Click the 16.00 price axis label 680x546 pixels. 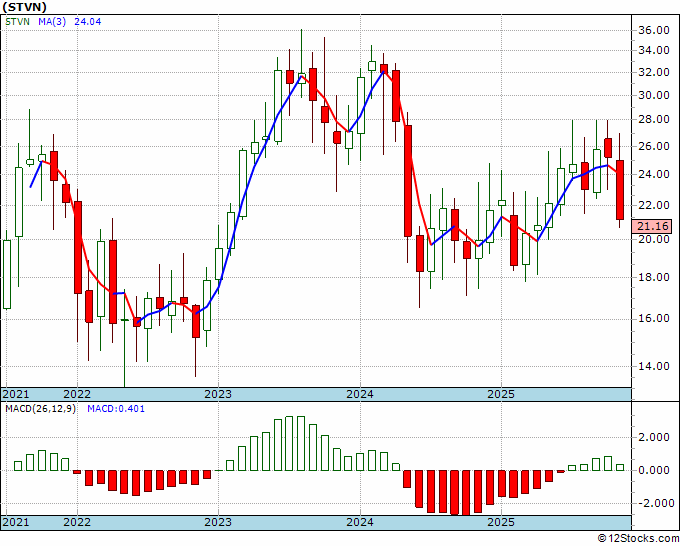click(x=654, y=318)
